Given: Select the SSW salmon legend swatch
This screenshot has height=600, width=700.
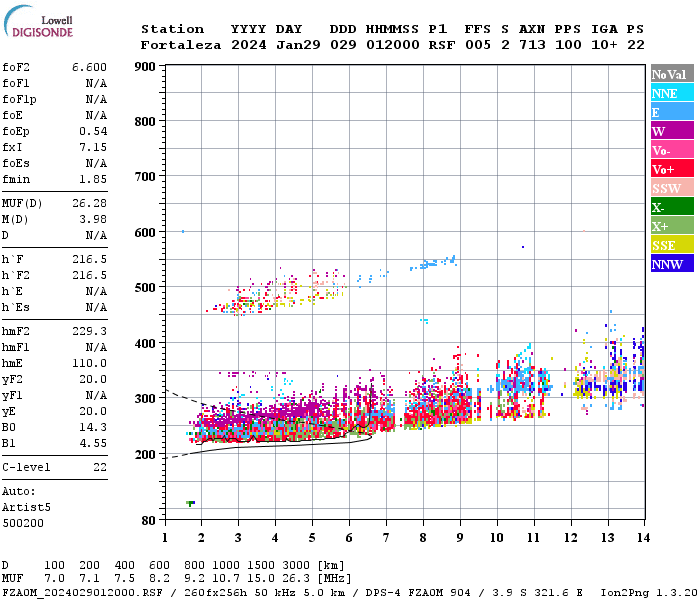Looking at the screenshot, I should (672, 188).
